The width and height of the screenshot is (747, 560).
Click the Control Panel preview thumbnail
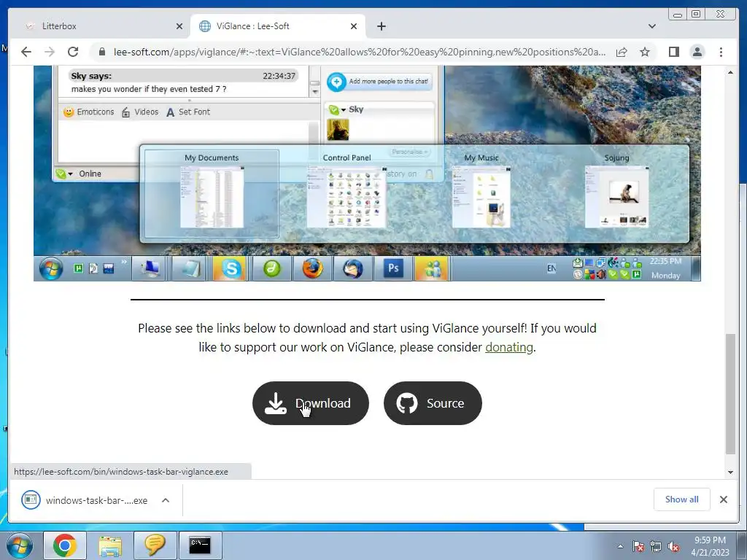tap(347, 198)
